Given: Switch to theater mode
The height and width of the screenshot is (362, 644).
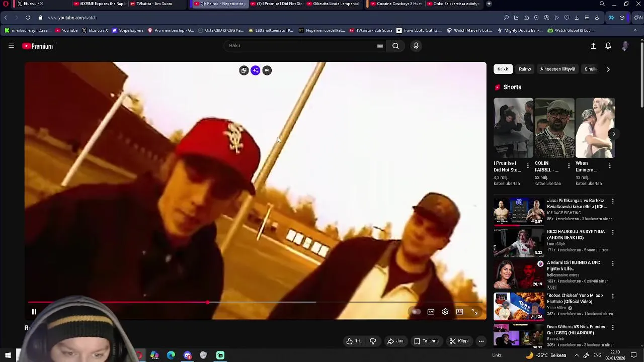Looking at the screenshot, I should click(459, 312).
